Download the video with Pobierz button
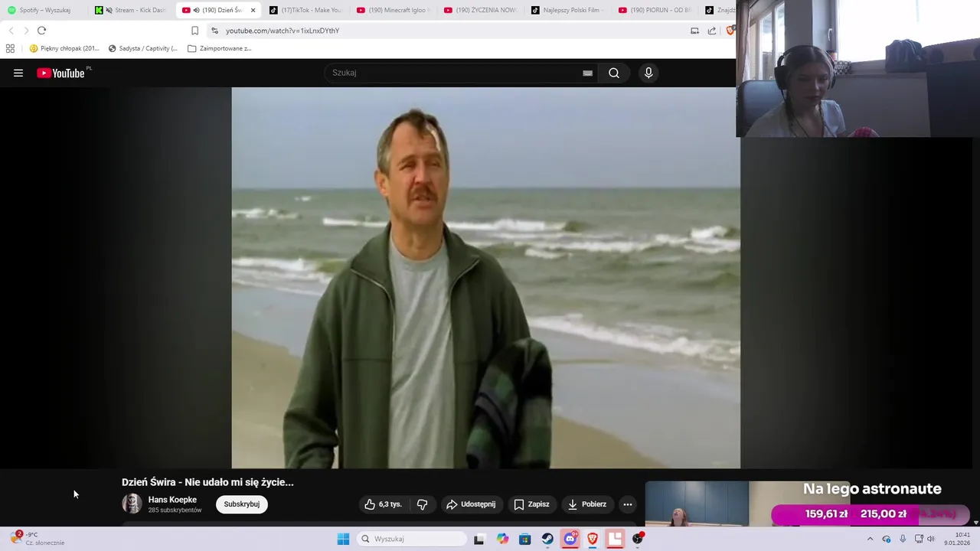980x551 pixels. coord(587,504)
